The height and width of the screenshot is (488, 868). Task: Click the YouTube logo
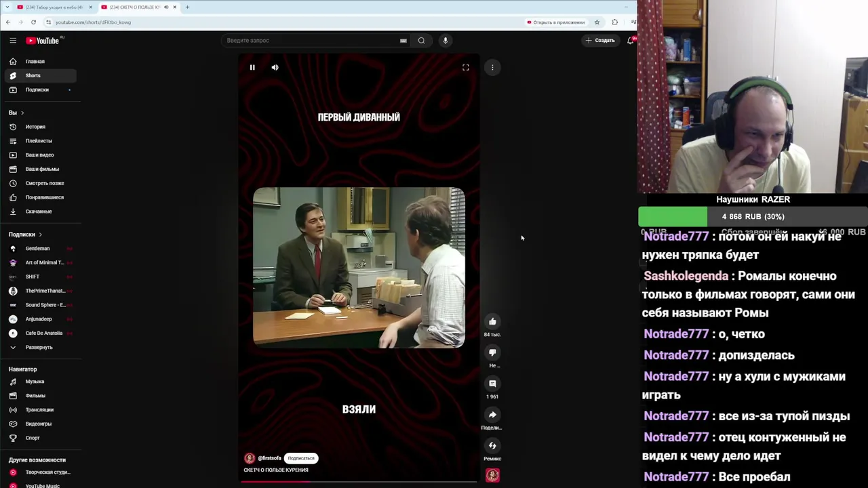tap(43, 41)
